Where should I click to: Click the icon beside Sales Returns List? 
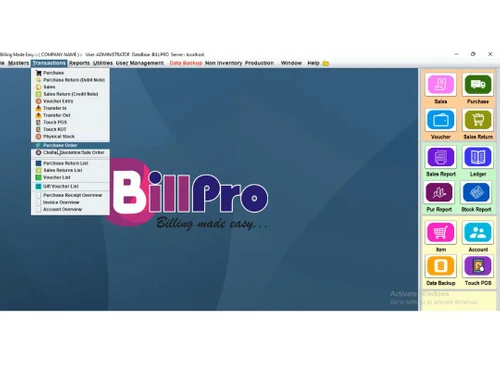[38, 170]
